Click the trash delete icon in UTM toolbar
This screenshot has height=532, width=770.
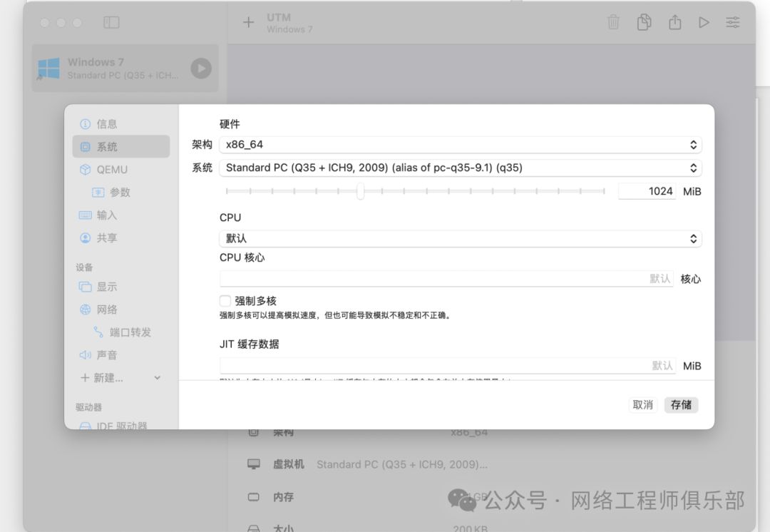tap(613, 22)
